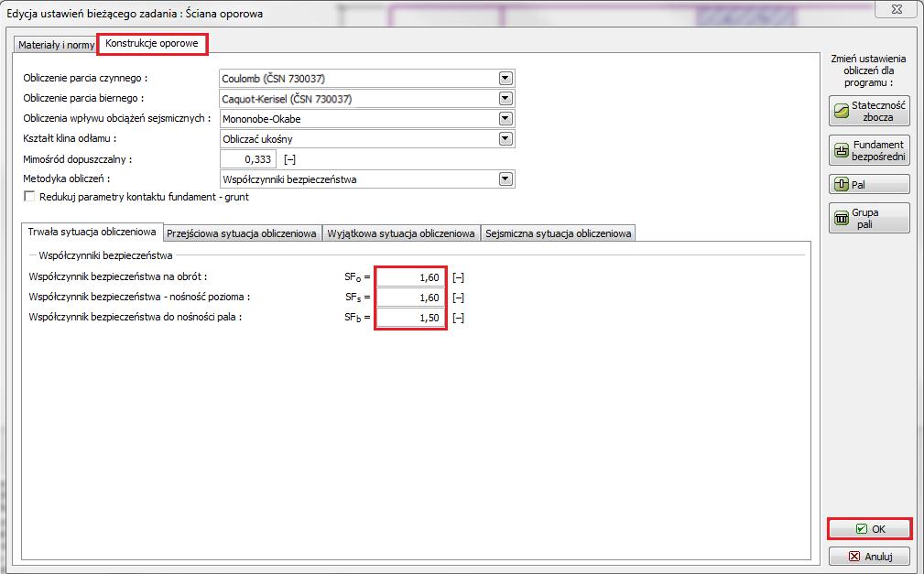Switch to Materiały i normy tab

(55, 45)
